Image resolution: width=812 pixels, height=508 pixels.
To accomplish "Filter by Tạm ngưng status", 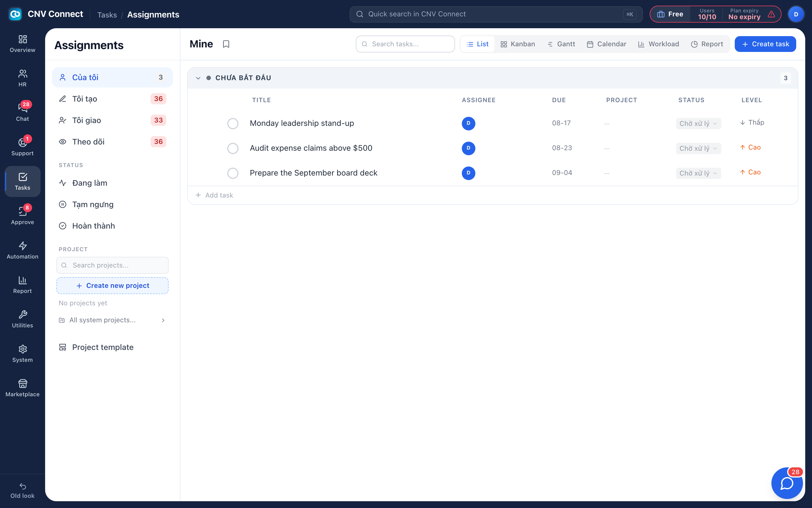I will 112,205.
